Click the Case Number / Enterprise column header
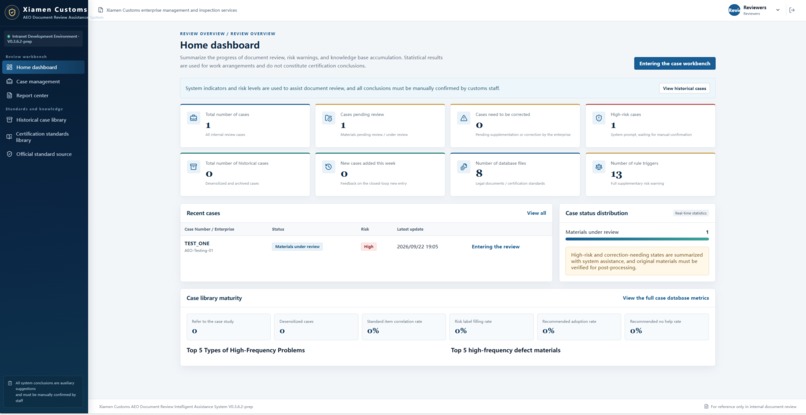This screenshot has width=806, height=415. [209, 229]
